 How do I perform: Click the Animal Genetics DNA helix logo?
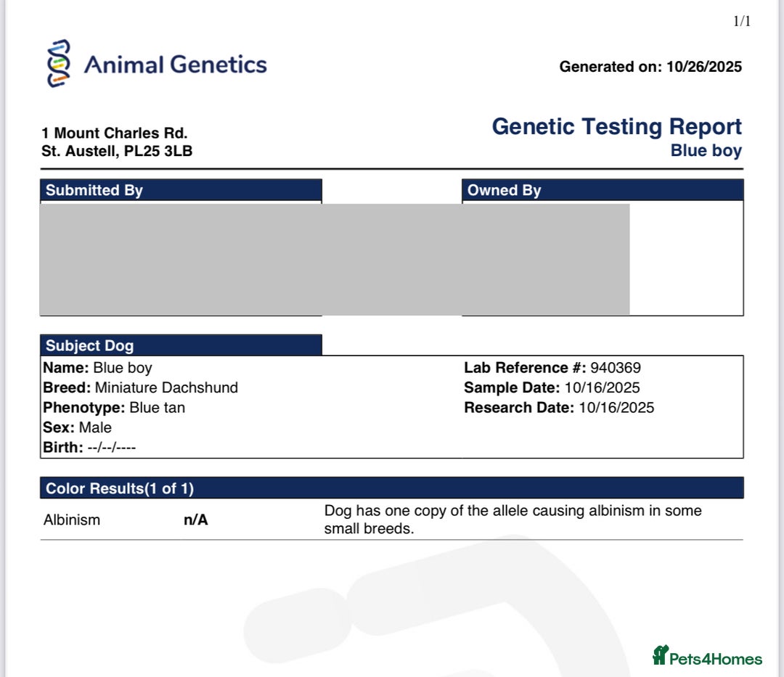click(x=59, y=64)
